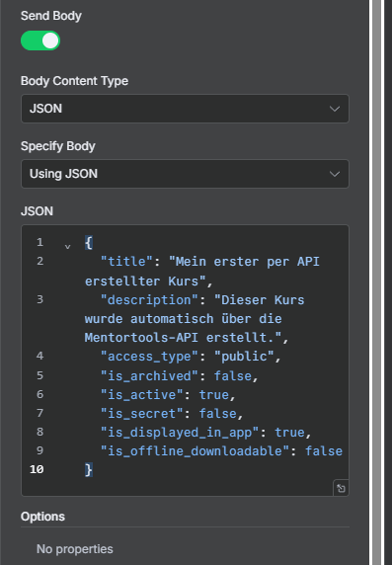
Task: Click the "is_archived" key on line 5
Action: point(150,375)
